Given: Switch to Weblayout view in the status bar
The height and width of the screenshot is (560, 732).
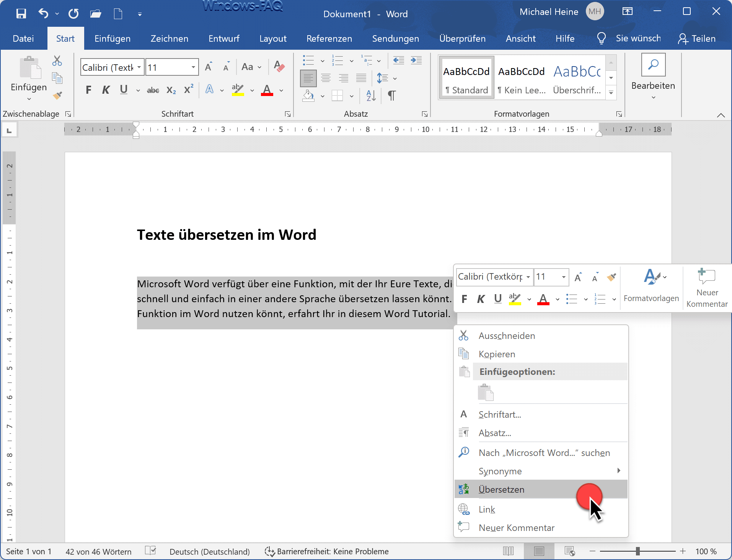Looking at the screenshot, I should pyautogui.click(x=570, y=551).
